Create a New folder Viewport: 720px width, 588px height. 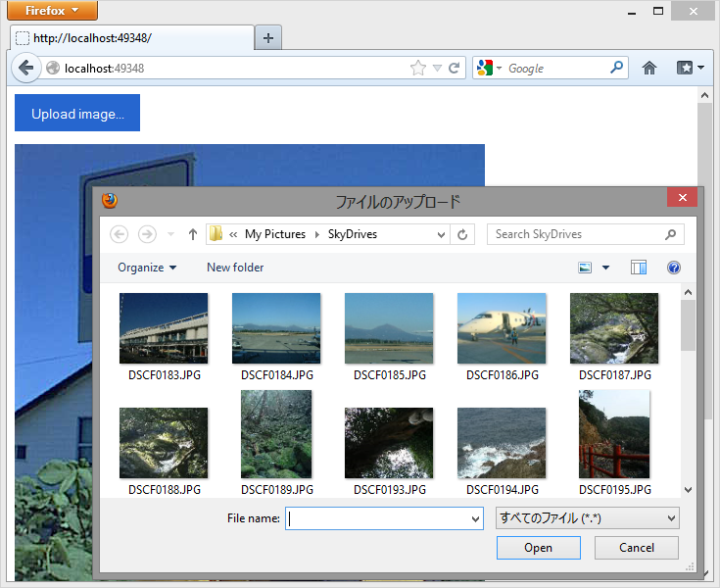click(235, 268)
